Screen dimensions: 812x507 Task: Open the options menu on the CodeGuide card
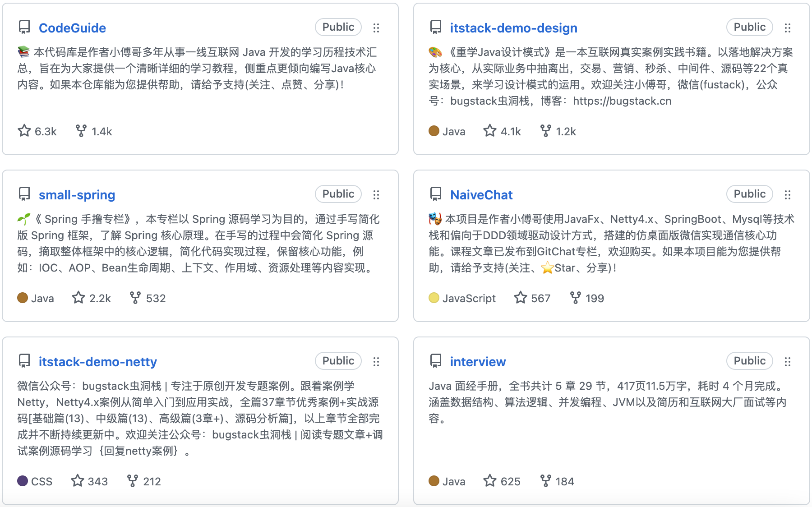click(377, 28)
